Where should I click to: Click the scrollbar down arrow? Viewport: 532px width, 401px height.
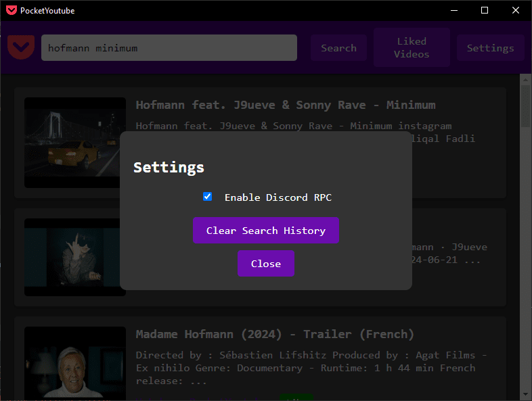pos(525,394)
